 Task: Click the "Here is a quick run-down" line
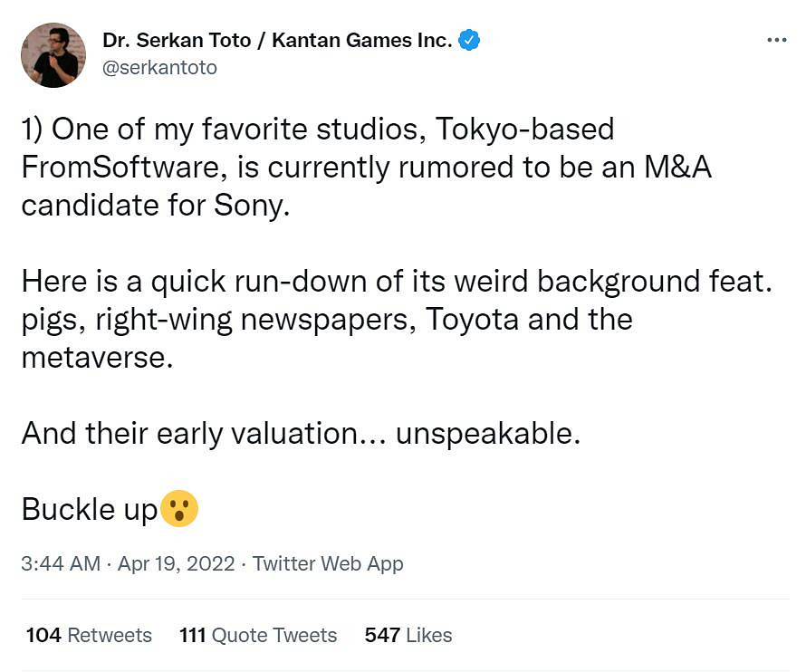click(x=396, y=281)
